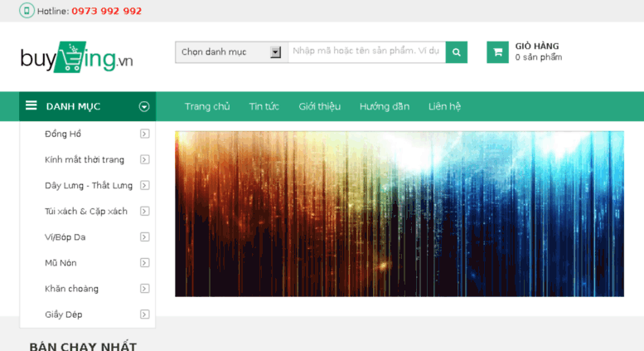Select the Dây Lưng - Thắt Lưng link
This screenshot has height=351, width=644.
(x=89, y=186)
